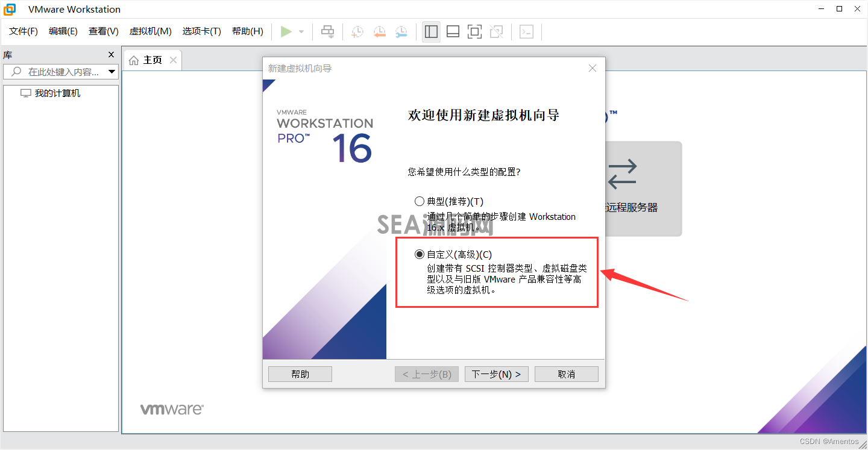Click the console view icon in toolbar

526,31
